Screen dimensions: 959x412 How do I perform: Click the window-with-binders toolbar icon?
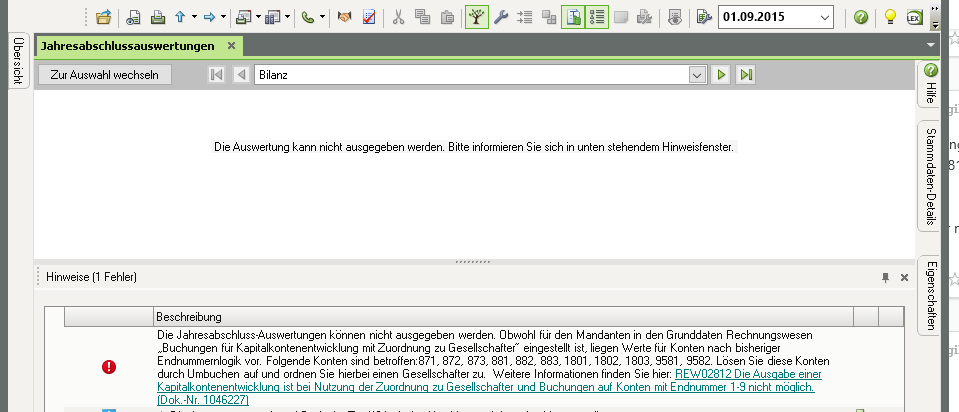pos(273,17)
